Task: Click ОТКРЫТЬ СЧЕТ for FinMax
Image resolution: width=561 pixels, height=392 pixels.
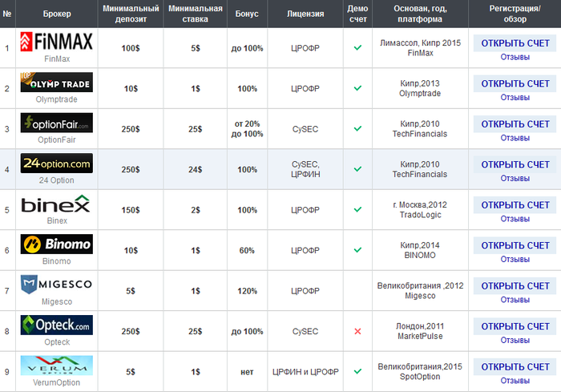Action: [x=515, y=43]
